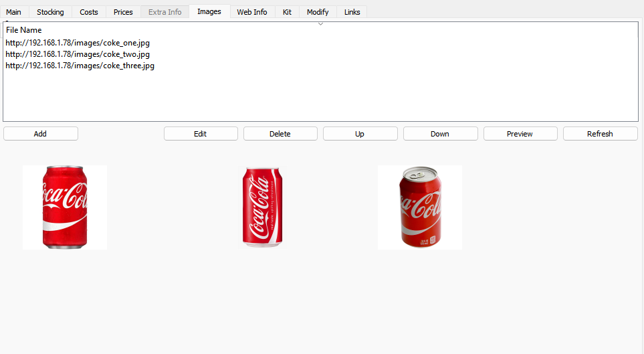Screen dimensions: 644x354
Task: Open the Modify tab
Action: click(318, 12)
